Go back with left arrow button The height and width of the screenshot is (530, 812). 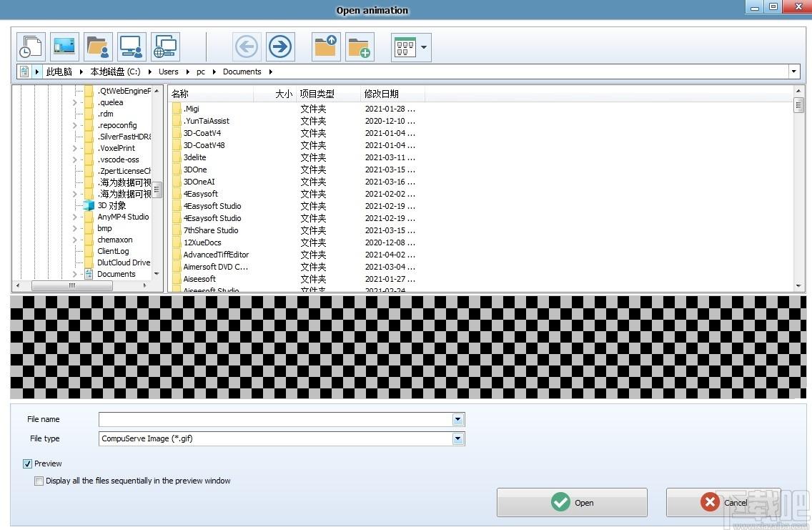point(247,47)
